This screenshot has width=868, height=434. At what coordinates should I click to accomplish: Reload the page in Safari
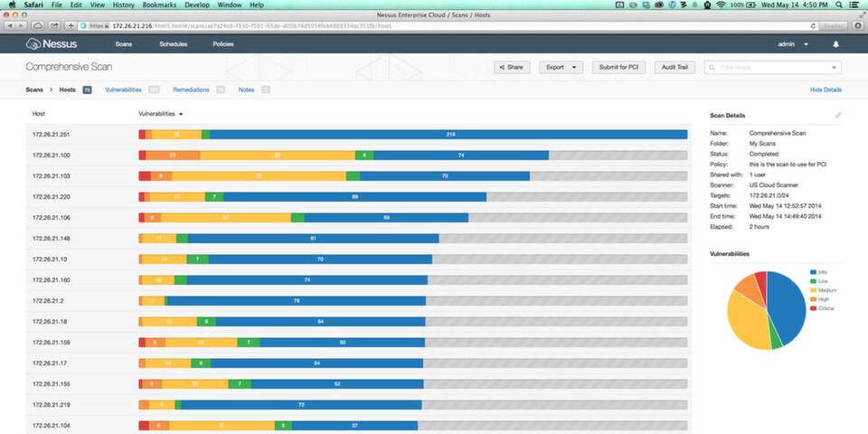click(x=813, y=25)
